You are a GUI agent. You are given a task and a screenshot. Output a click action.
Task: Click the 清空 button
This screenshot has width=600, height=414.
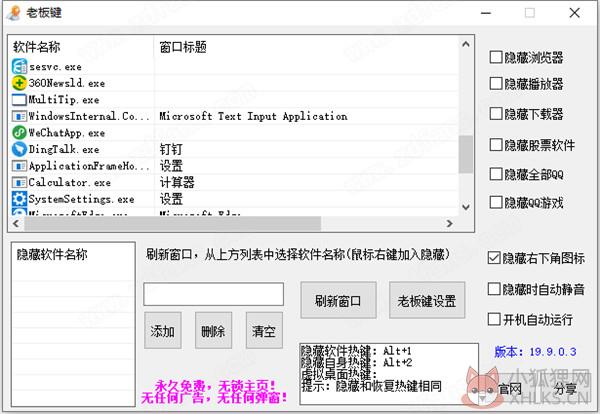264,330
